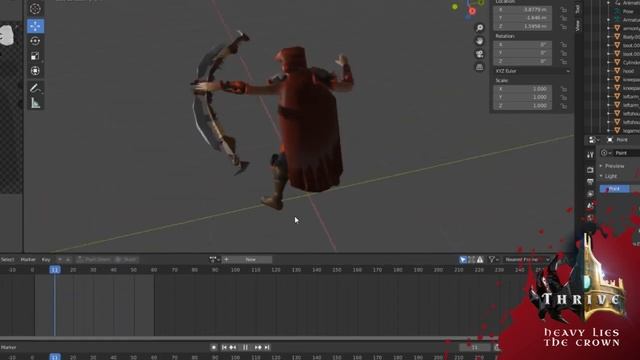Jump to next keyframe

tap(258, 347)
